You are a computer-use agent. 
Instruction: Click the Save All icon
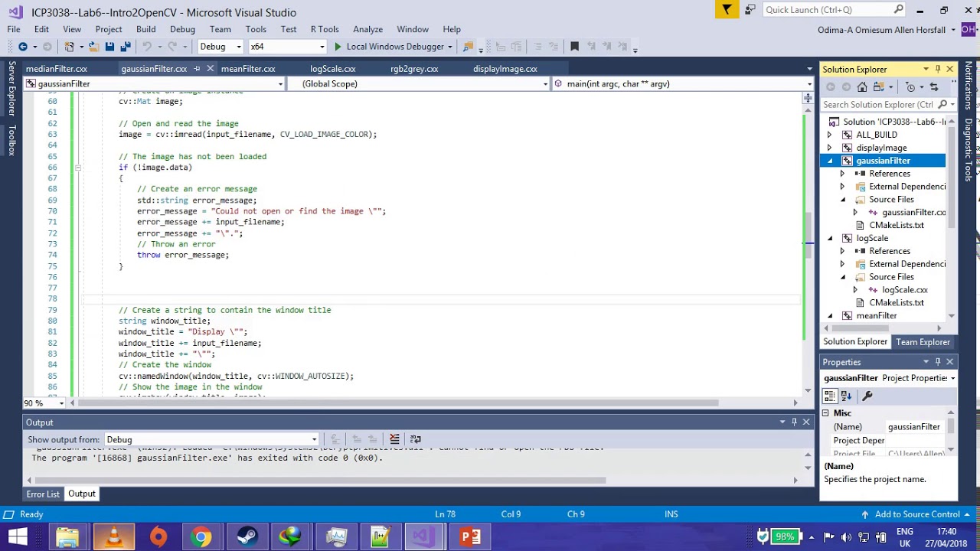click(x=124, y=47)
